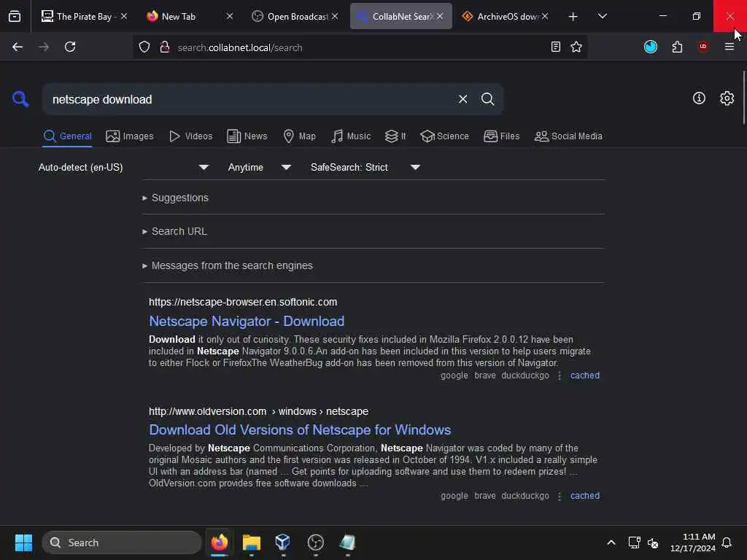Reload the current search page

pyautogui.click(x=70, y=47)
